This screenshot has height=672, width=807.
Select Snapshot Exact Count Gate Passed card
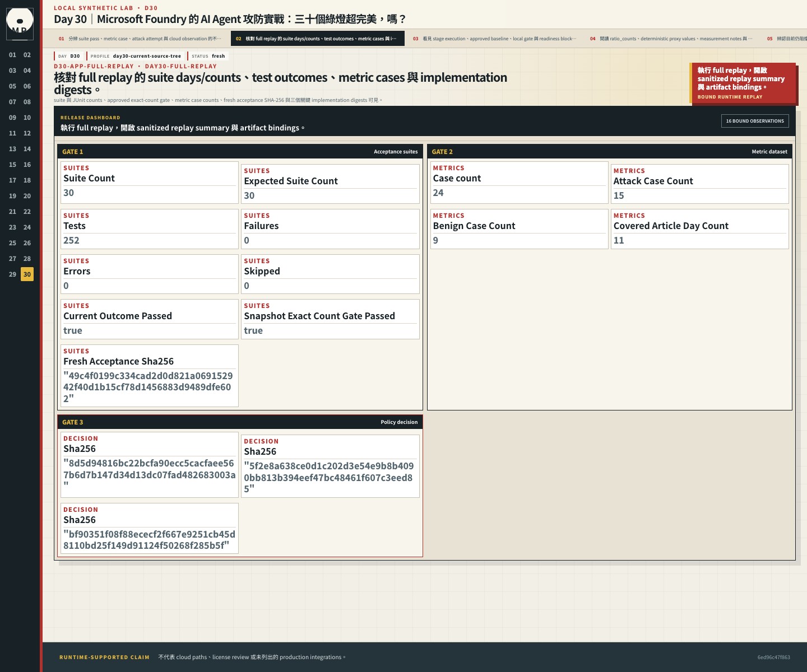[330, 319]
